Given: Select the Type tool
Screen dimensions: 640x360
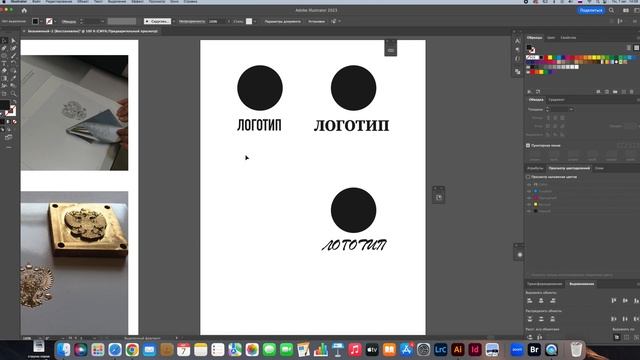Looking at the screenshot, I should coord(4,63).
